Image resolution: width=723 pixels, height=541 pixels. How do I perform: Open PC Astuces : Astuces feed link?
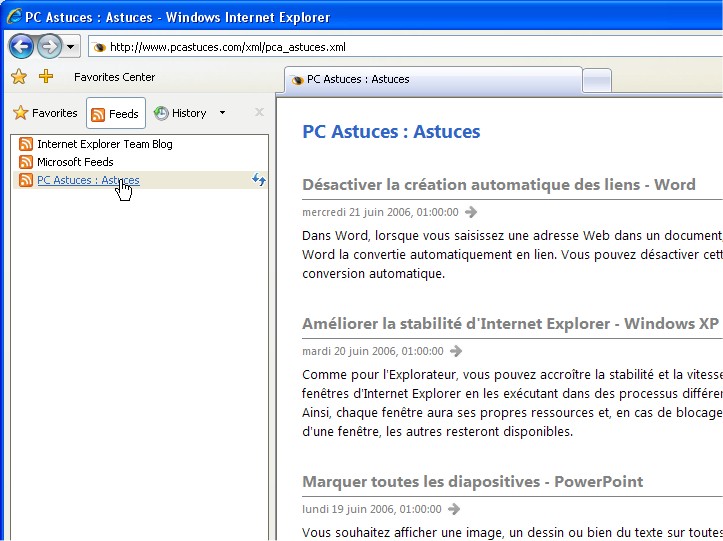88,180
